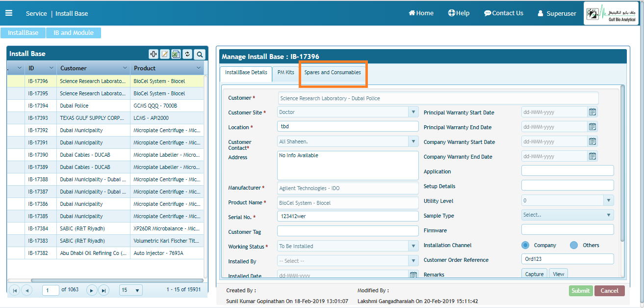The image size is (644, 308).
Task: Go to next page of grid
Action: [x=92, y=290]
